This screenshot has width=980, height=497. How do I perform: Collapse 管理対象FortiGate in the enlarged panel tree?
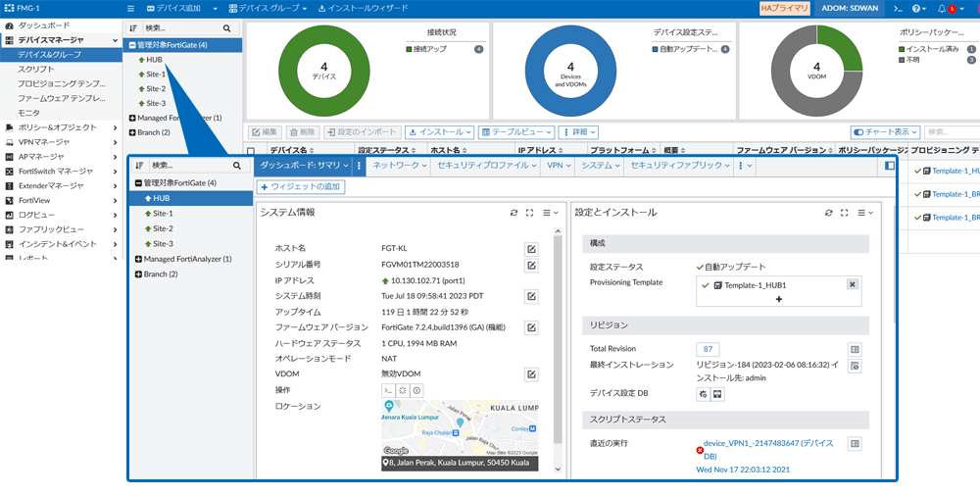coord(139,183)
